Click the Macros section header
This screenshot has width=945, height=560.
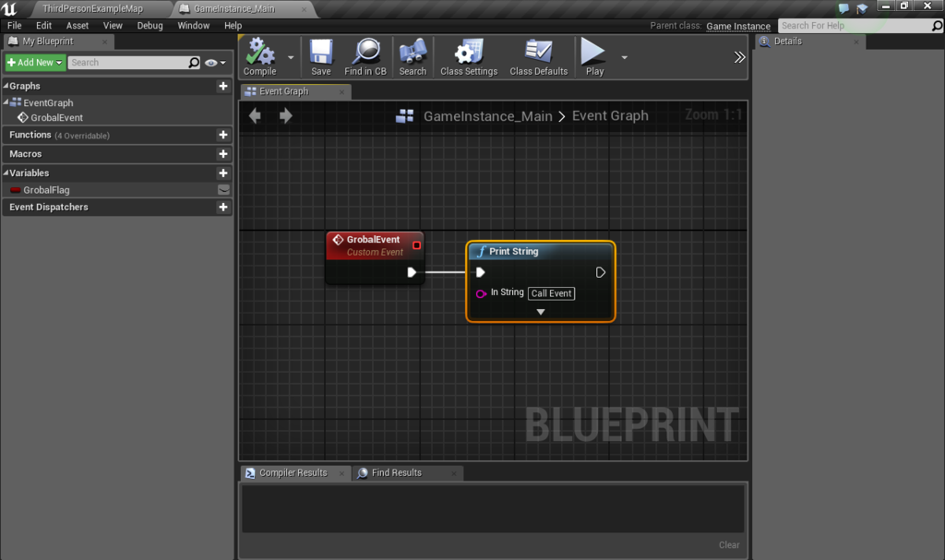[x=117, y=154]
